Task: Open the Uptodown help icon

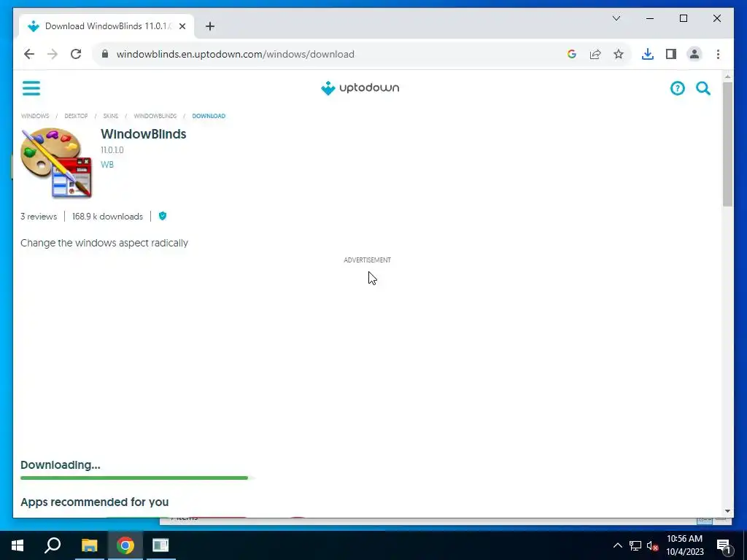Action: tap(677, 88)
